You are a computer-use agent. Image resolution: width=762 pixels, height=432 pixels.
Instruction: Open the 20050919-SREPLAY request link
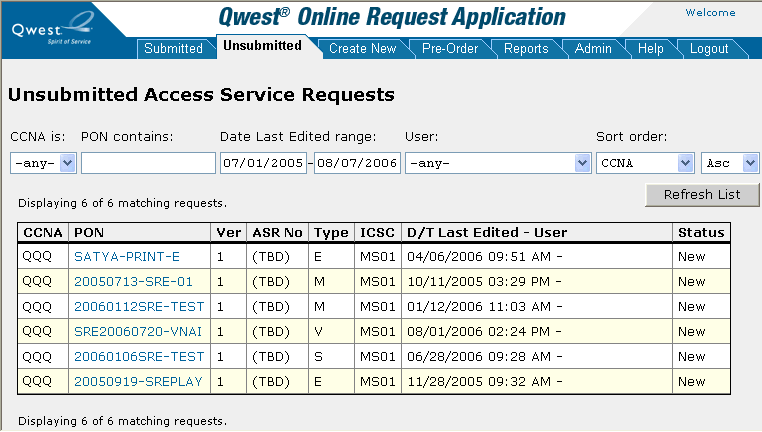click(138, 381)
